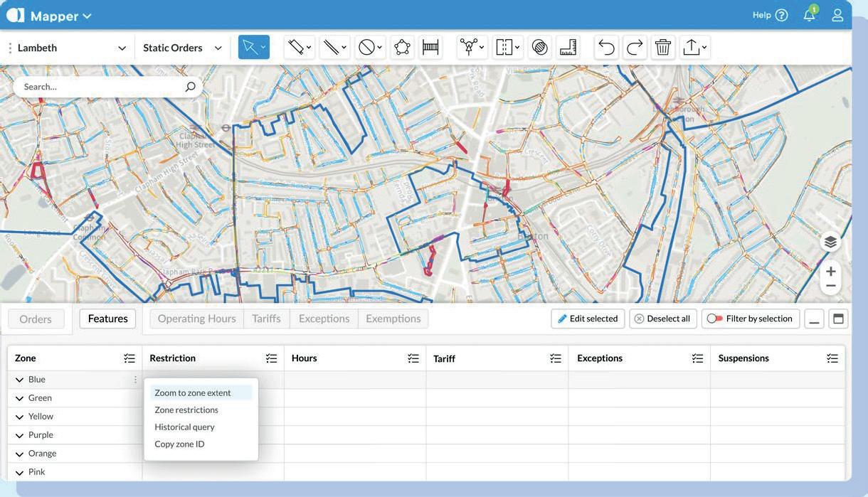
Task: Click the notifications bell icon
Action: [809, 15]
